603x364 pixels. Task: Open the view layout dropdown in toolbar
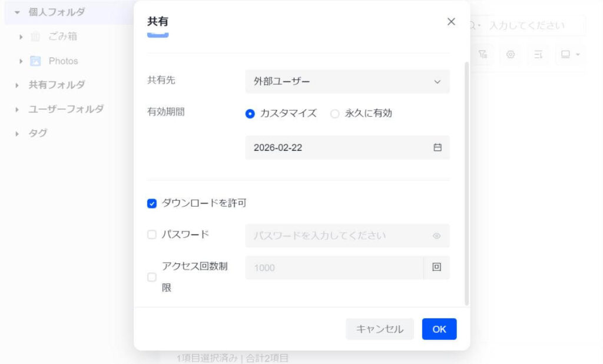click(569, 54)
